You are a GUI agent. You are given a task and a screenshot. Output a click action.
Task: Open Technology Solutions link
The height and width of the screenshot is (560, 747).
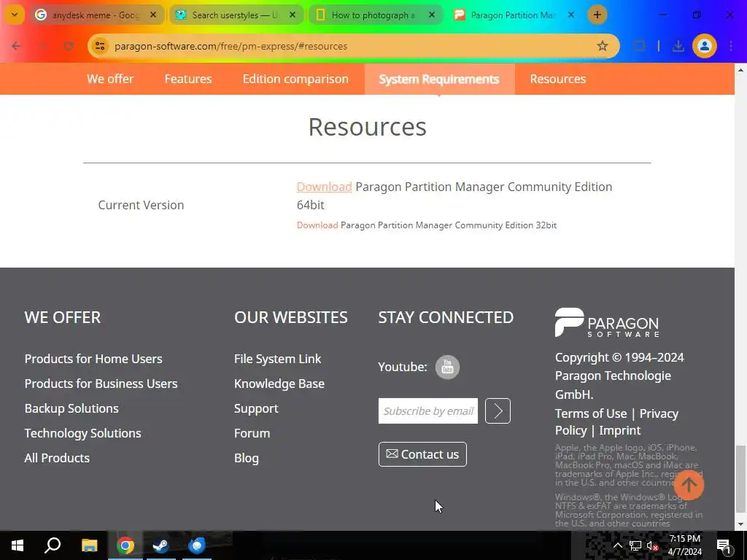click(x=83, y=433)
